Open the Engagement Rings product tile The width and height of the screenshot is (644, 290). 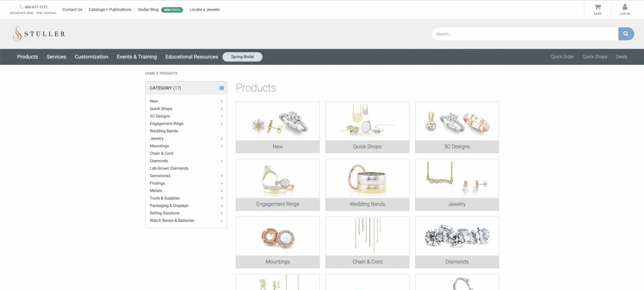[278, 185]
